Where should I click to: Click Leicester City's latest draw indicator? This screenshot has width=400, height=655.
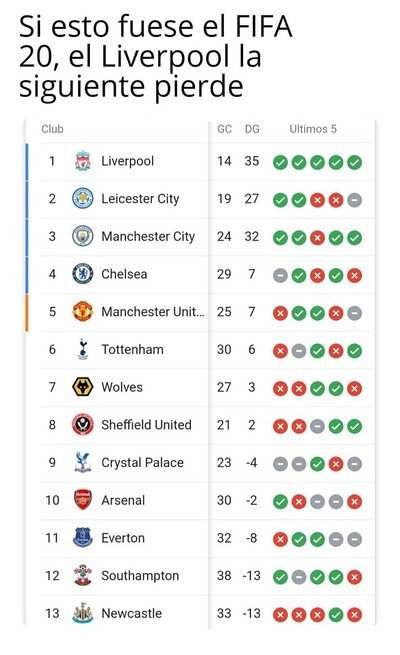(x=354, y=200)
